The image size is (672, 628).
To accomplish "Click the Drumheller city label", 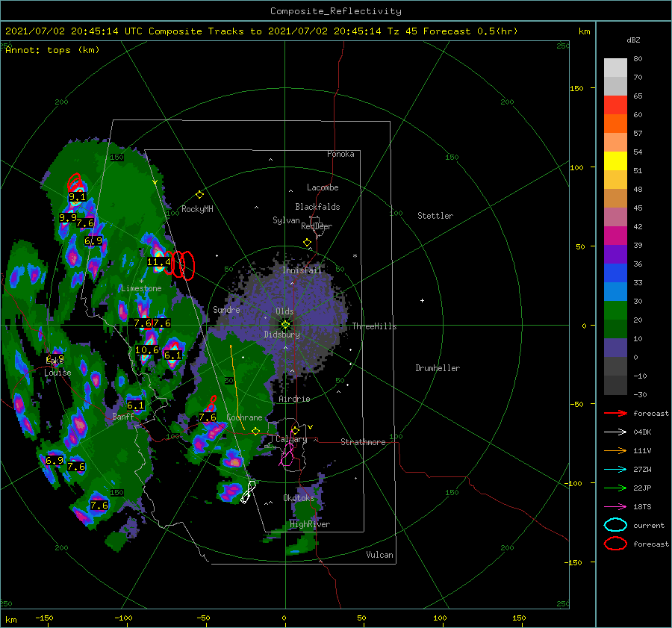I will coord(438,368).
